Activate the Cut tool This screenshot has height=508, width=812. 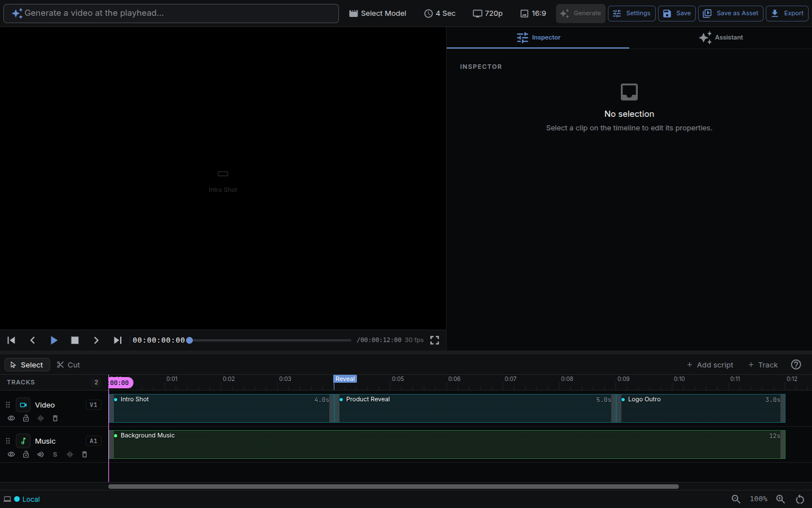point(68,365)
